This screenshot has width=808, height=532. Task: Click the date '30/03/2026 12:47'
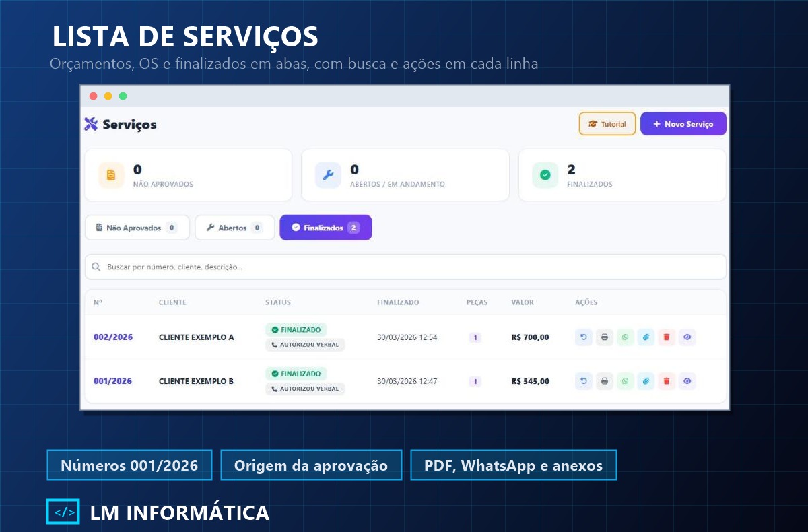coord(407,381)
